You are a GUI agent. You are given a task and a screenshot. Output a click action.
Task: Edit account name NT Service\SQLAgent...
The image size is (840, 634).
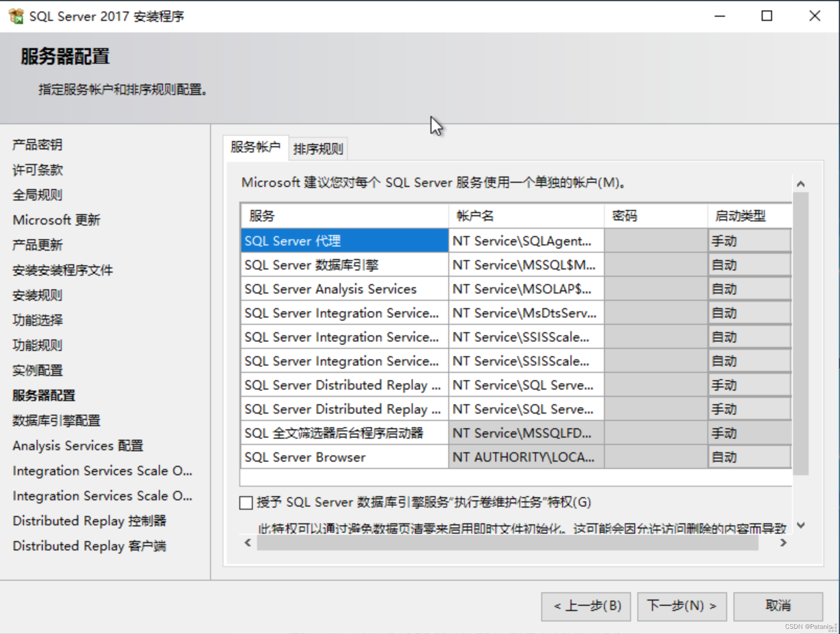tap(526, 241)
